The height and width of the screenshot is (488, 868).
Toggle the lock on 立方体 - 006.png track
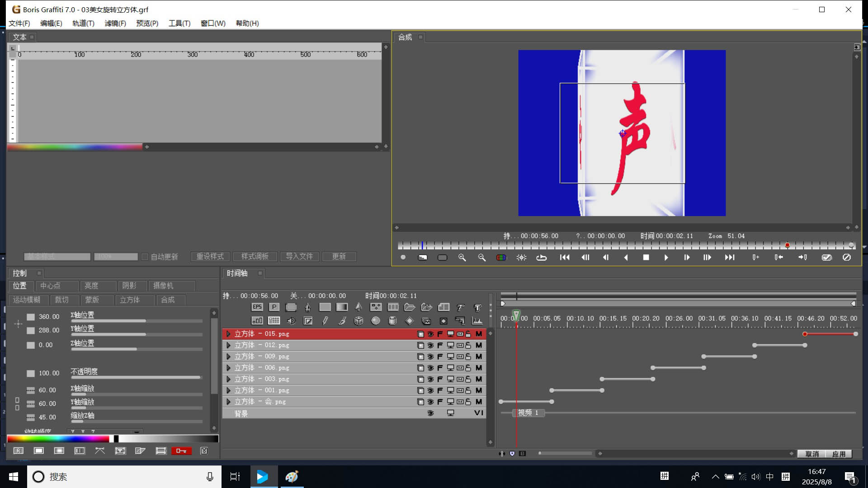468,368
